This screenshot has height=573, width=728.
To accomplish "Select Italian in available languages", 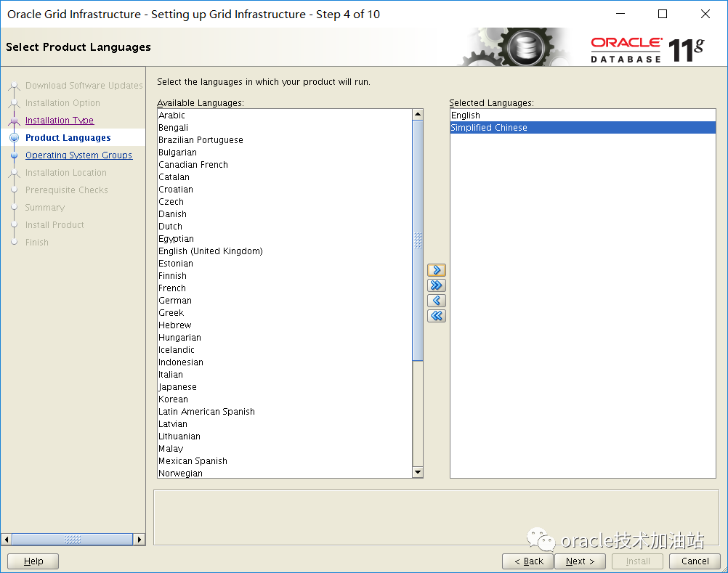I will [285, 375].
